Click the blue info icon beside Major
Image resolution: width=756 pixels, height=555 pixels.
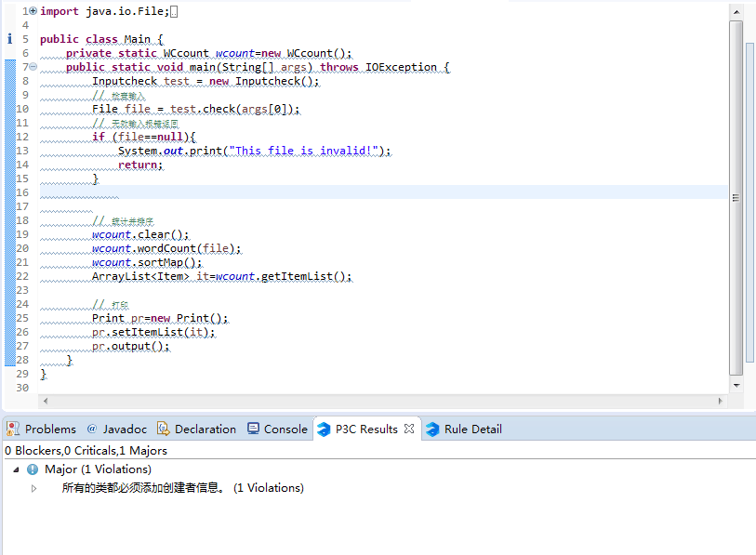[33, 469]
